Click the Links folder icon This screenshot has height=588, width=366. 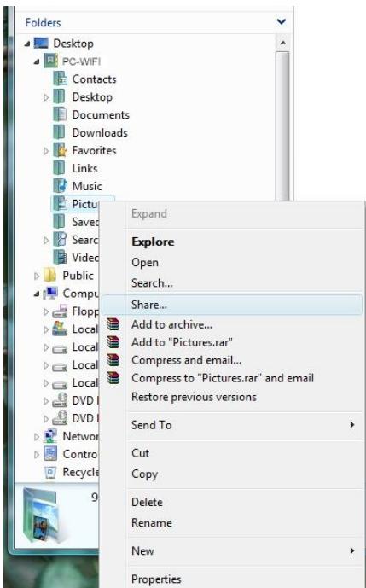pyautogui.click(x=60, y=168)
